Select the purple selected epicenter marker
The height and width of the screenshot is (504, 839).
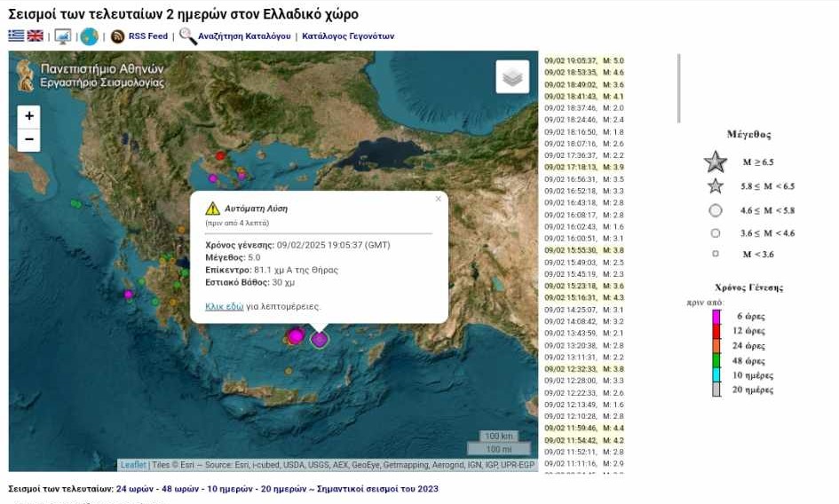click(x=320, y=339)
